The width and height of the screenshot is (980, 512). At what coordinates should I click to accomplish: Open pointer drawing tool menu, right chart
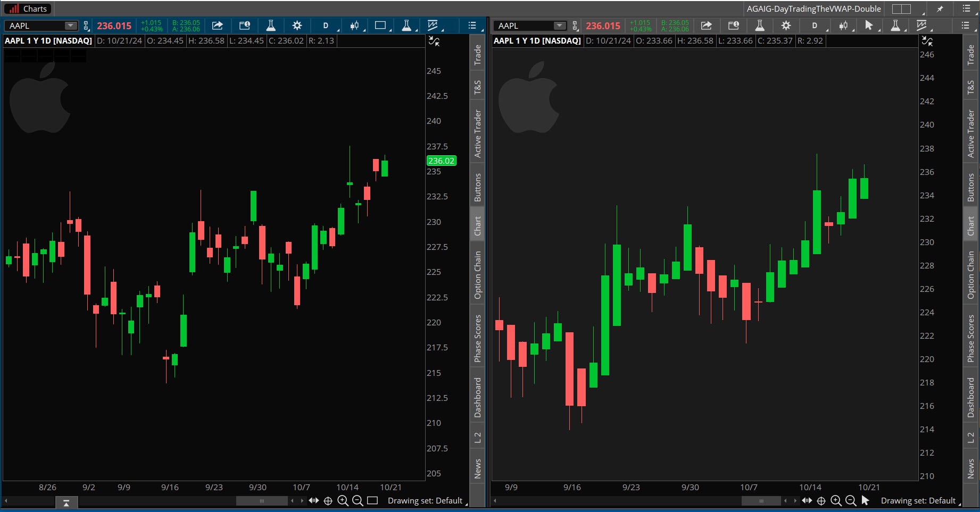point(869,26)
